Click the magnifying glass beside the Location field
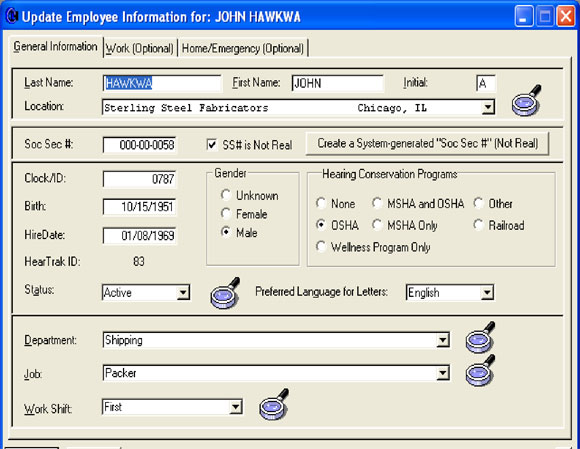 coord(526,100)
